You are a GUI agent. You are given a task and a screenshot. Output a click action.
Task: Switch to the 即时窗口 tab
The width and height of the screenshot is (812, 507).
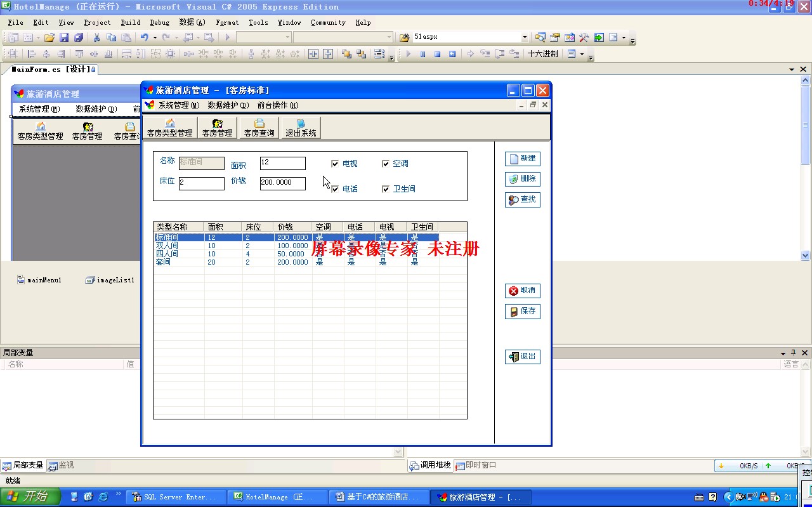coord(476,465)
